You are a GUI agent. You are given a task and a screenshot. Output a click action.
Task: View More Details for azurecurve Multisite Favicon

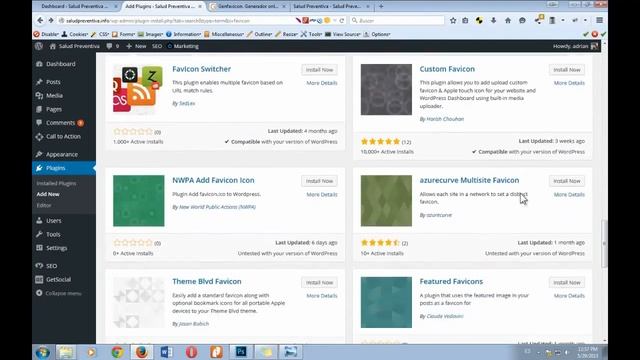click(x=569, y=194)
